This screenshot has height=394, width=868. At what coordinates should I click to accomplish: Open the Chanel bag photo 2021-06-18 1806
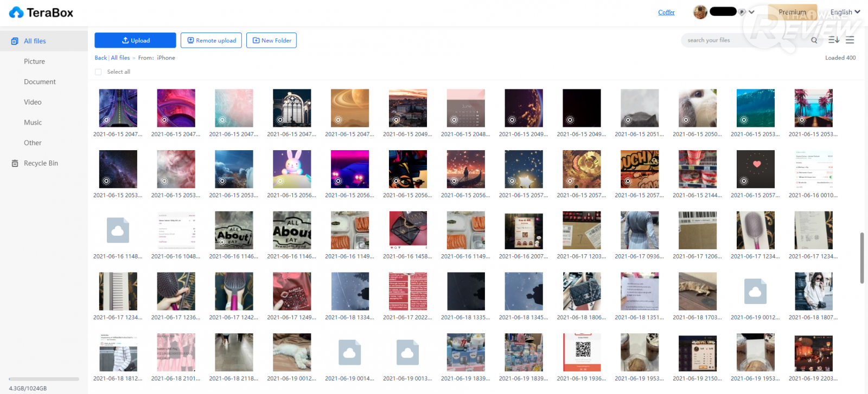tap(582, 292)
